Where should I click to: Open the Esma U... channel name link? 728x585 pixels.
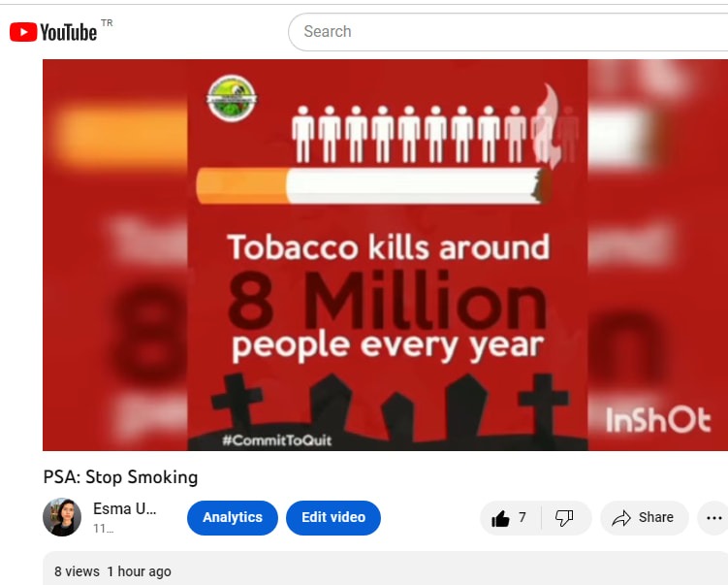point(124,508)
